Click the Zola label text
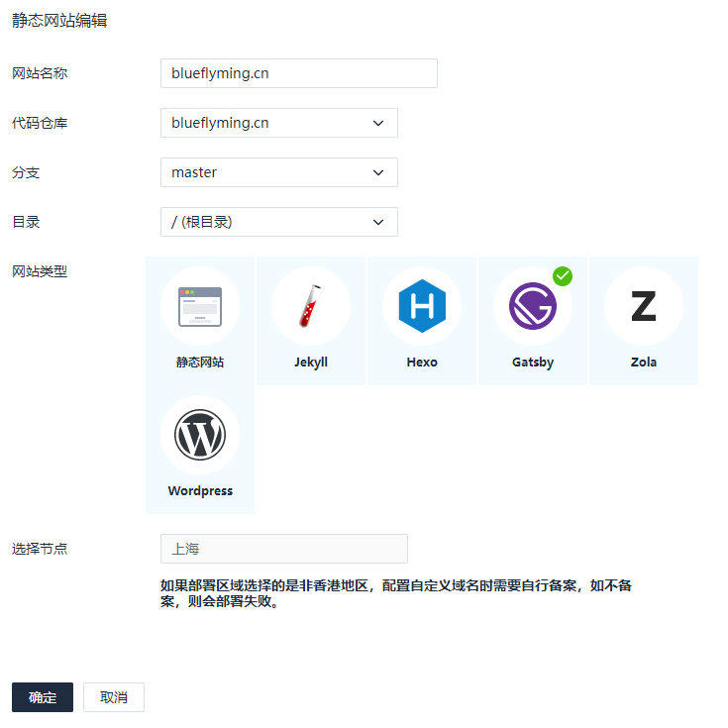 point(644,363)
